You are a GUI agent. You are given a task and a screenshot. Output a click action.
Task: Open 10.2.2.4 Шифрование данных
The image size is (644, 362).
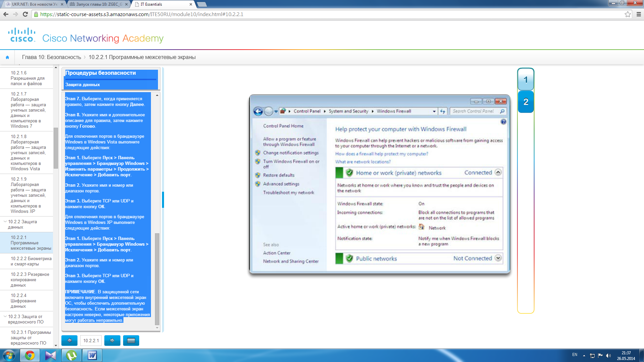[x=26, y=301]
